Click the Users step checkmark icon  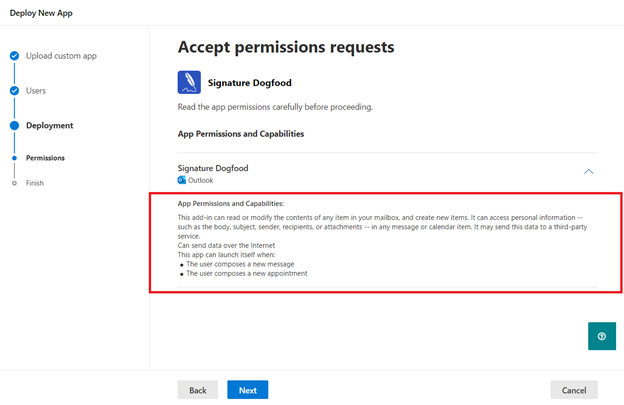(x=14, y=91)
